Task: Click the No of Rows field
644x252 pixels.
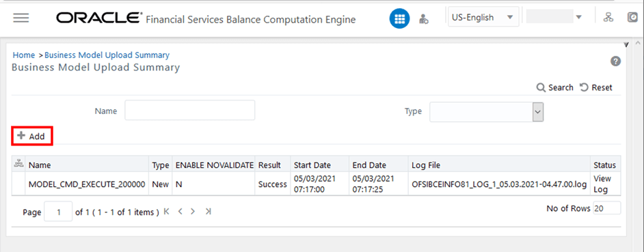Action: tap(607, 208)
